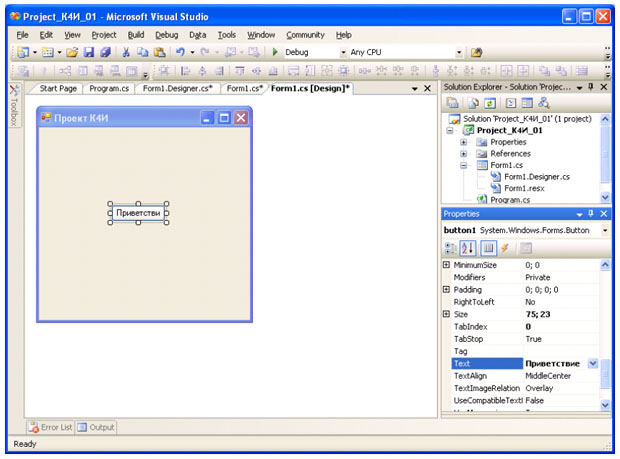Collapse the Form1.cs tree node
The width and height of the screenshot is (620, 459).
click(x=463, y=165)
